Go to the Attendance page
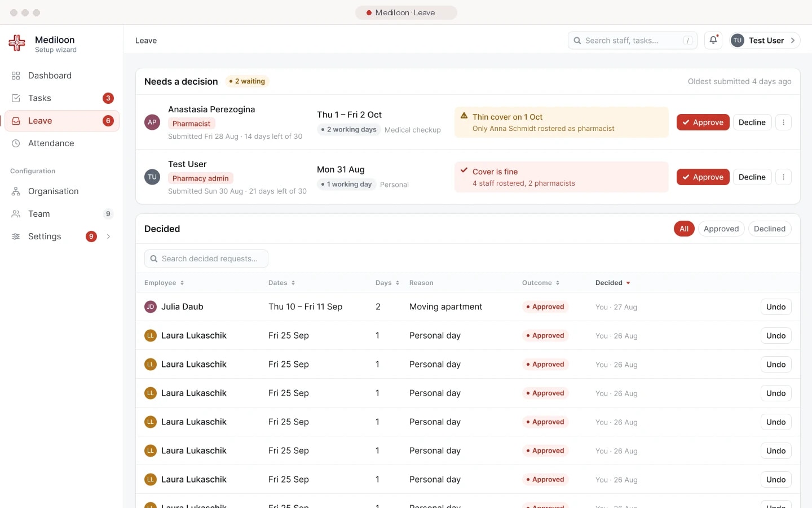 [x=62, y=143]
